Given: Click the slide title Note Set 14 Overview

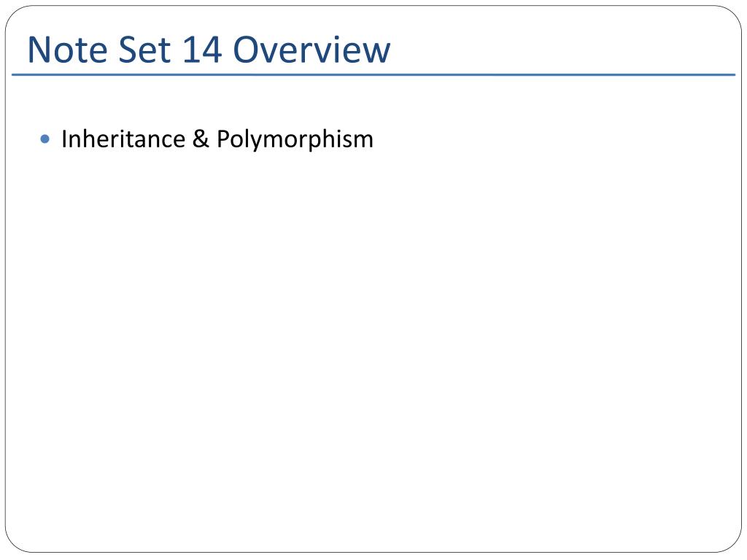Looking at the screenshot, I should [x=209, y=49].
